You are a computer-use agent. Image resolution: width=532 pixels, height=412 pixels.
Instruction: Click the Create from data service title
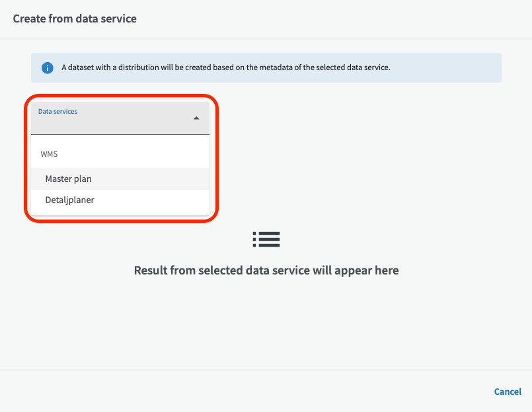[75, 19]
